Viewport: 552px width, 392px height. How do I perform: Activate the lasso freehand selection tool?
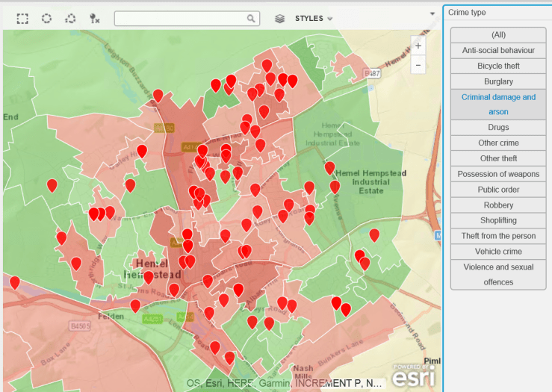[70, 19]
